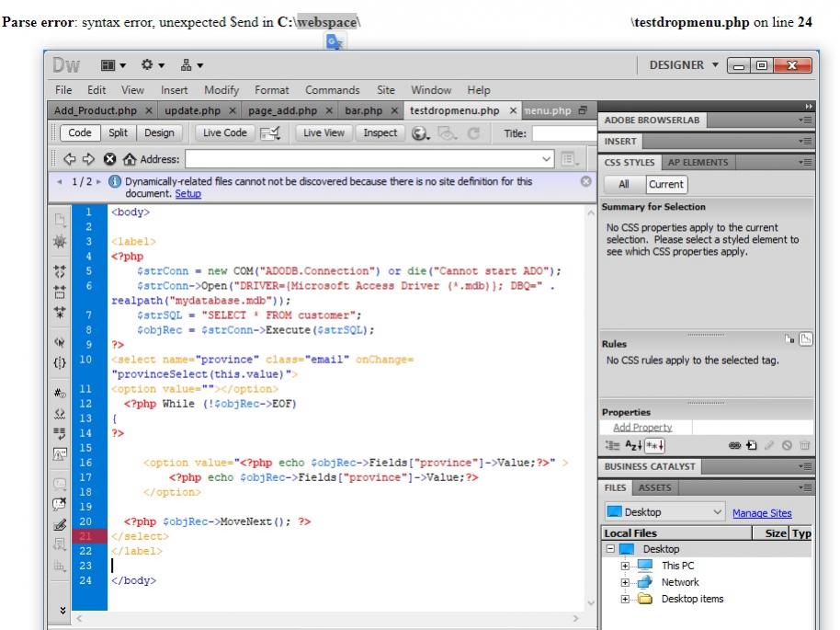Click the code view vertical scrollbar

tap(590, 407)
